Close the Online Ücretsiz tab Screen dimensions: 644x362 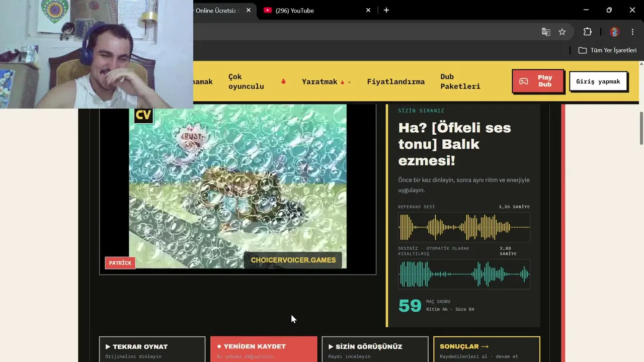249,10
